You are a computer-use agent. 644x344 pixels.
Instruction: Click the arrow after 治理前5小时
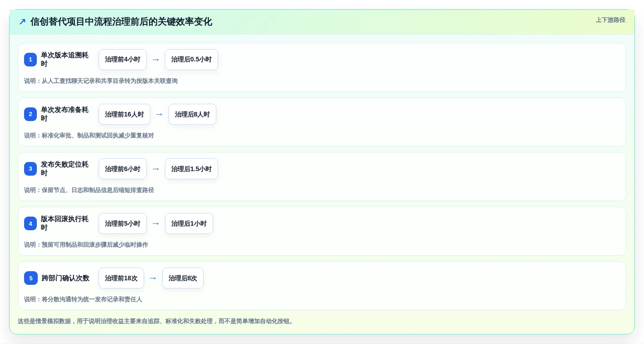[x=156, y=223]
